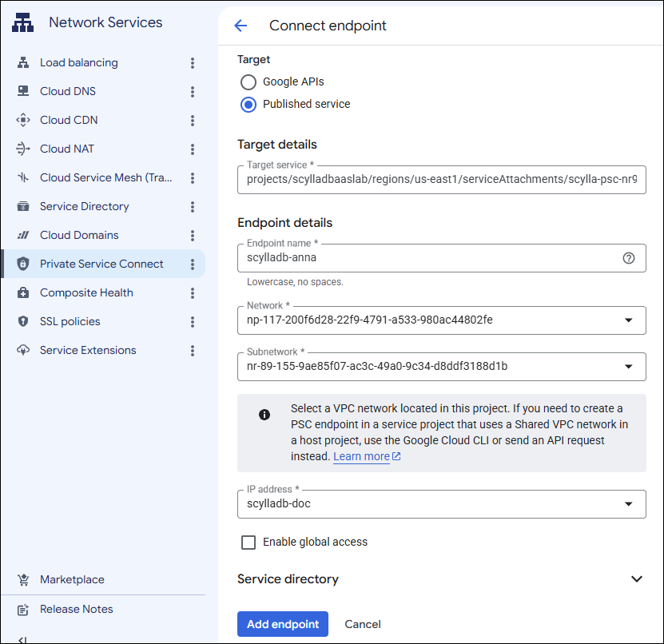Expand the Service directory section
The width and height of the screenshot is (664, 644).
tap(637, 578)
